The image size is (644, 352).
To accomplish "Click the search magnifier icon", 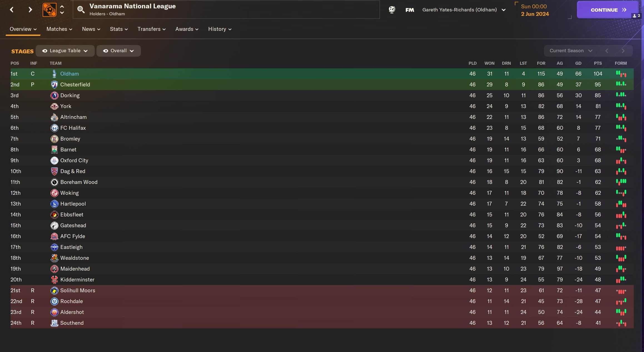I will (x=81, y=10).
